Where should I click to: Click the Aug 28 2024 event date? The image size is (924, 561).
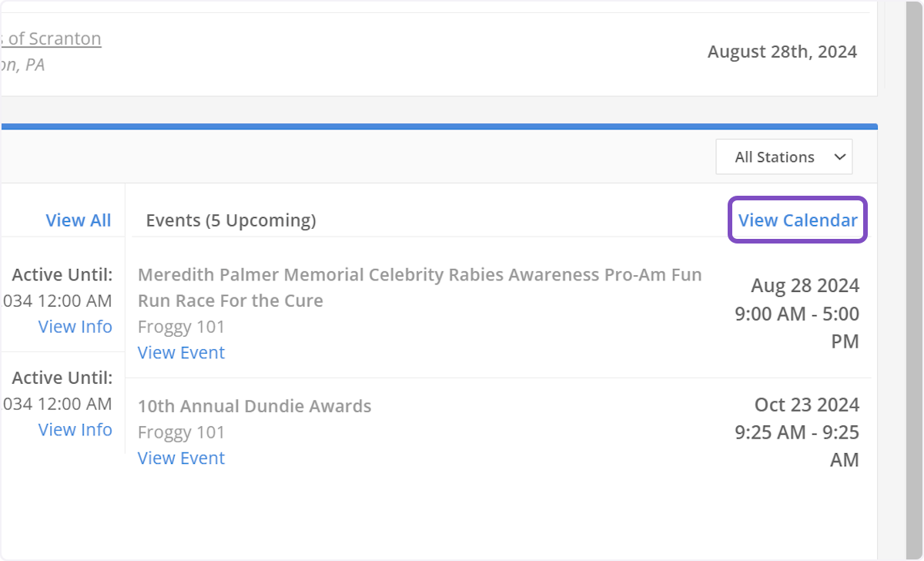click(805, 286)
